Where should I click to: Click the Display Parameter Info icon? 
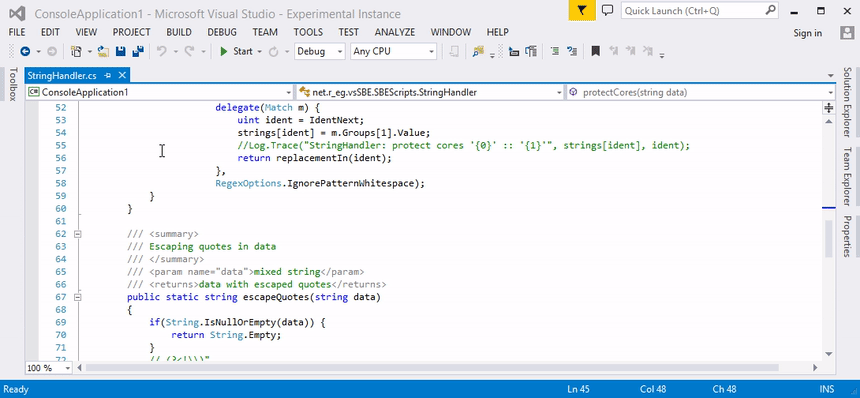pyautogui.click(x=530, y=51)
